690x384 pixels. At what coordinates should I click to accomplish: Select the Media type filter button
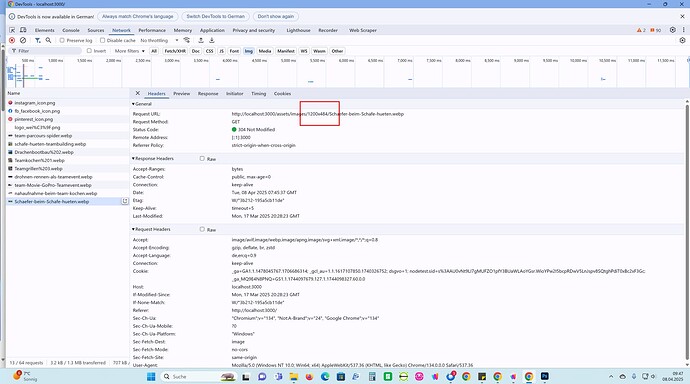click(x=265, y=51)
